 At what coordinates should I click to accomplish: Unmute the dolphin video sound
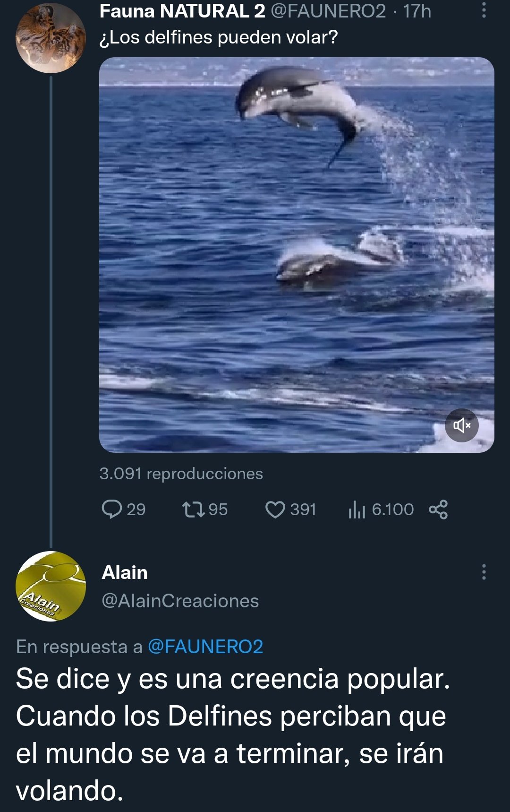[x=462, y=425]
